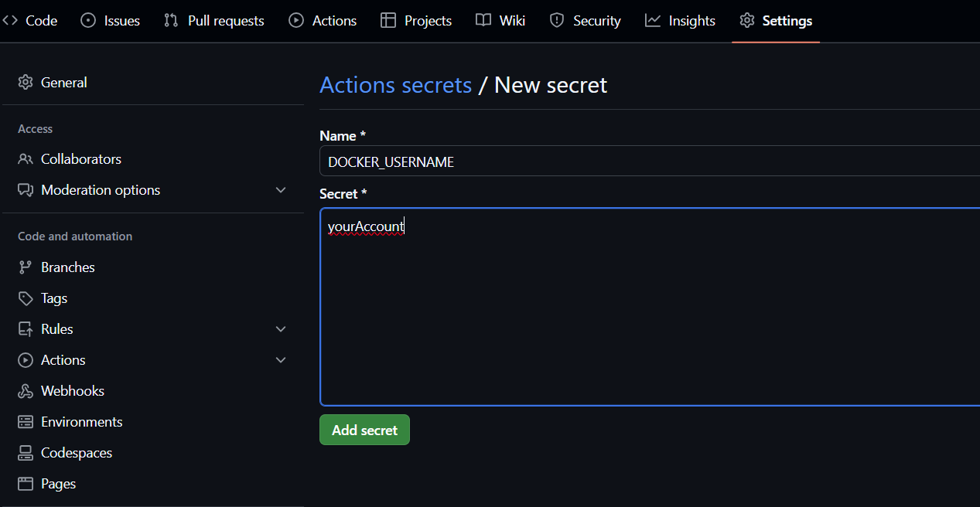The width and height of the screenshot is (980, 507).
Task: Follow the Actions secrets breadcrumb link
Action: (395, 85)
